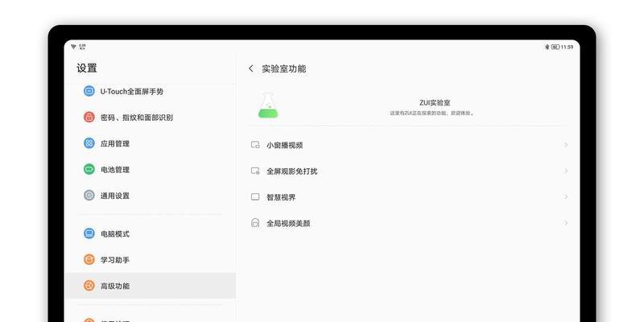Click the orange 高级功能 icon
Screen dimensions: 644x322
pyautogui.click(x=89, y=286)
